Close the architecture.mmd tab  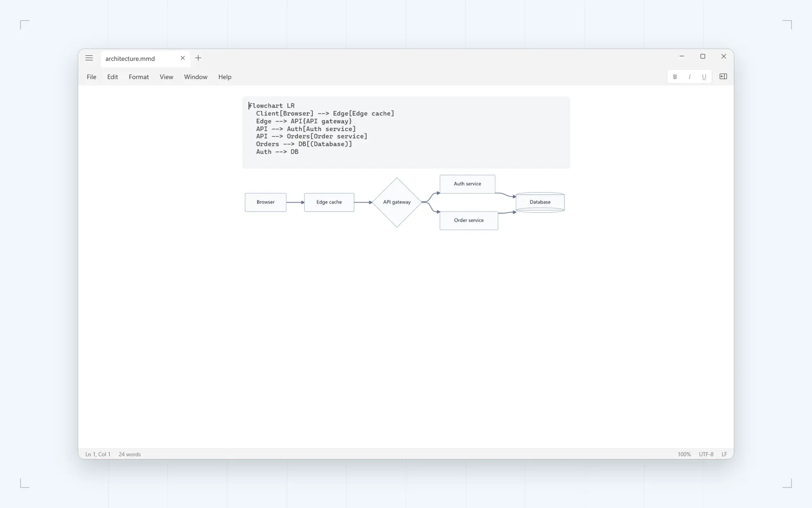(183, 58)
